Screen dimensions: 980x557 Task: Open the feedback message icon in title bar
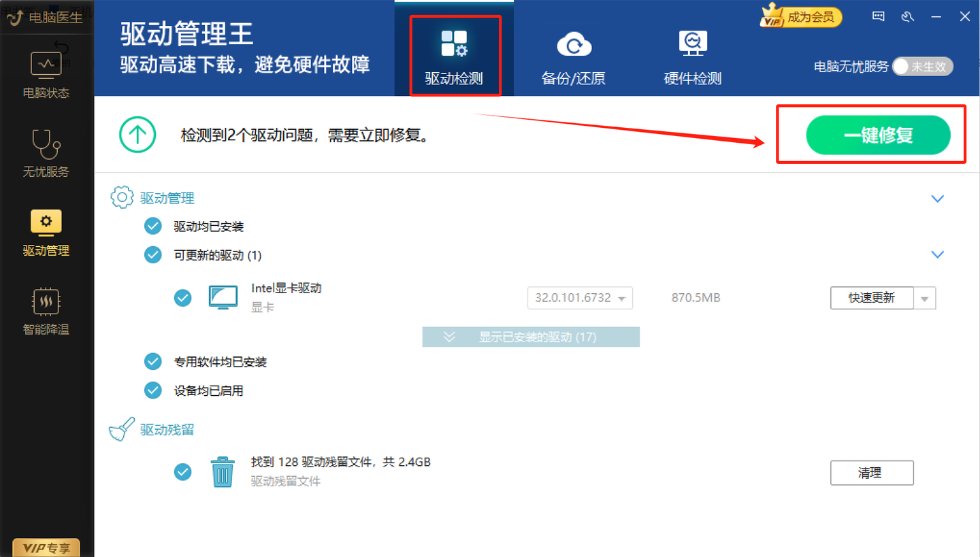878,16
